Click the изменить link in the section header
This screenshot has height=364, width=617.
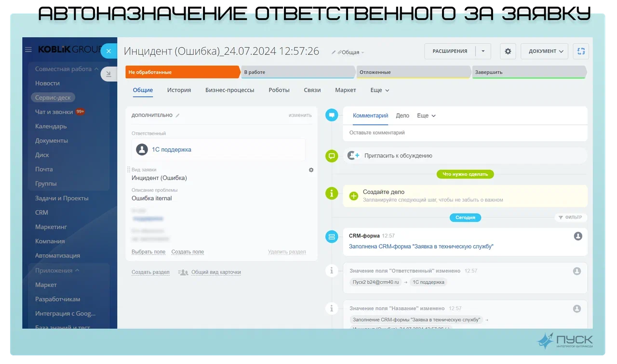300,116
